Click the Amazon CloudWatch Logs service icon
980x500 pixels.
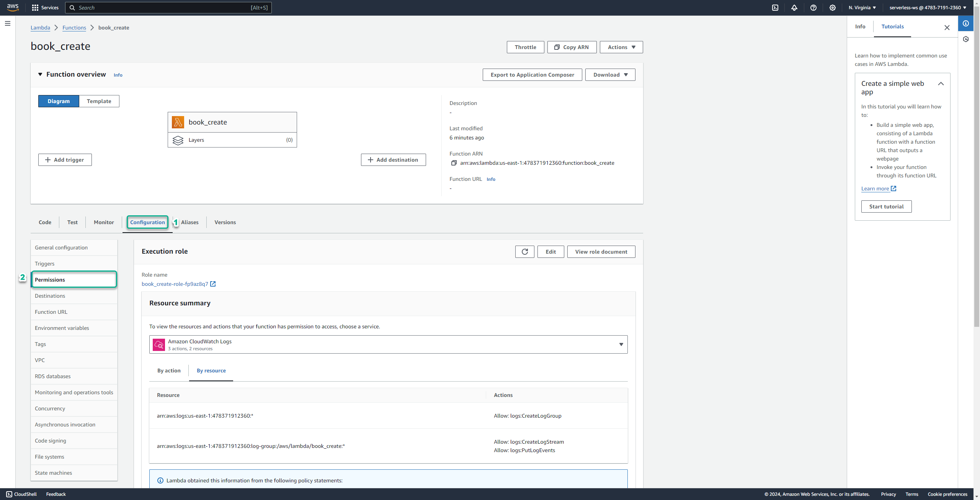159,344
